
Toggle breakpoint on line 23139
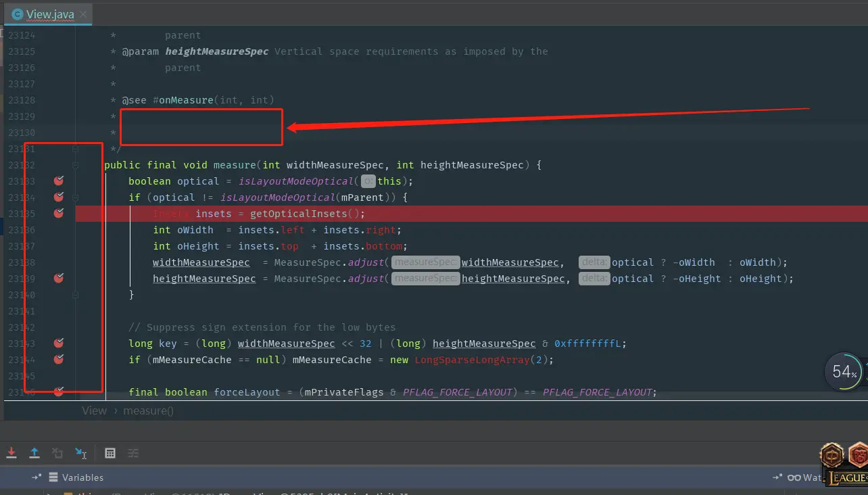[x=59, y=278]
